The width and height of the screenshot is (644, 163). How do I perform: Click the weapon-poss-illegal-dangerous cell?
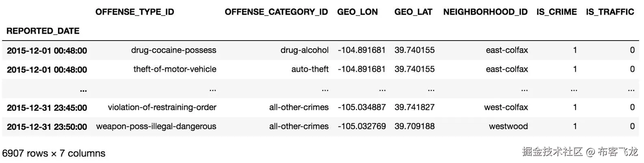(156, 127)
